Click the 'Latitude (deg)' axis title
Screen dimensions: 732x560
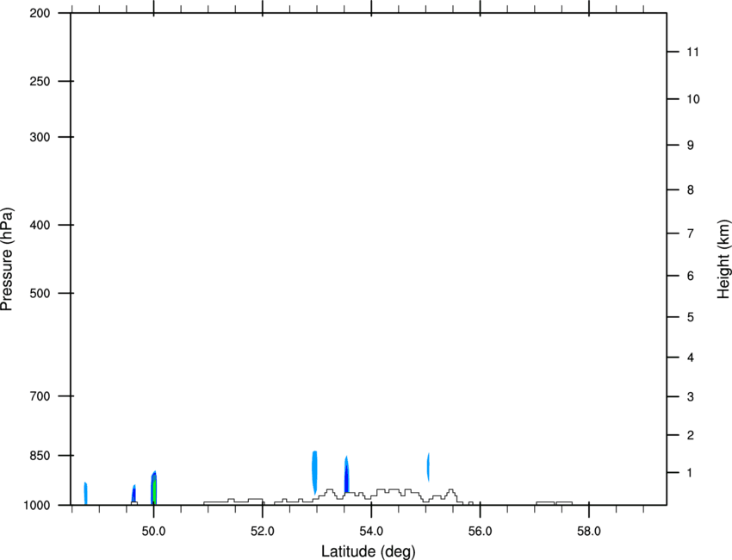(369, 551)
